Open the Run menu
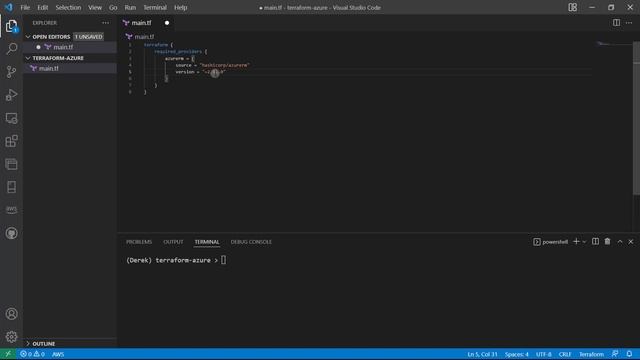Image resolution: width=640 pixels, height=360 pixels. (x=130, y=7)
